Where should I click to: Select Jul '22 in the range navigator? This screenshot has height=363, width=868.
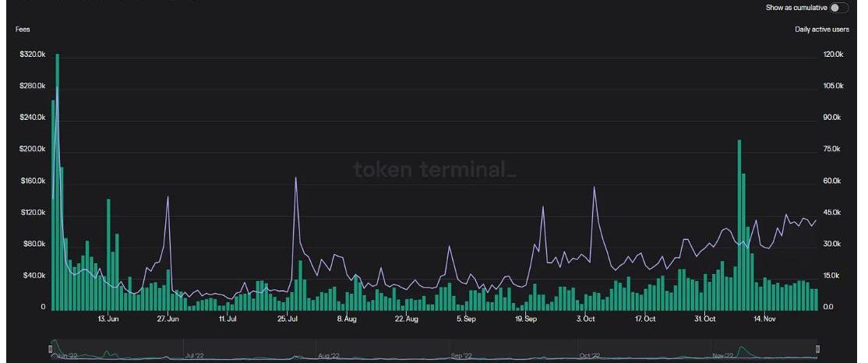[196, 355]
